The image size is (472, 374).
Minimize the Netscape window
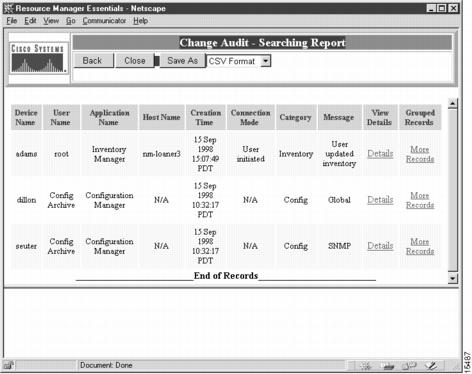pos(431,8)
